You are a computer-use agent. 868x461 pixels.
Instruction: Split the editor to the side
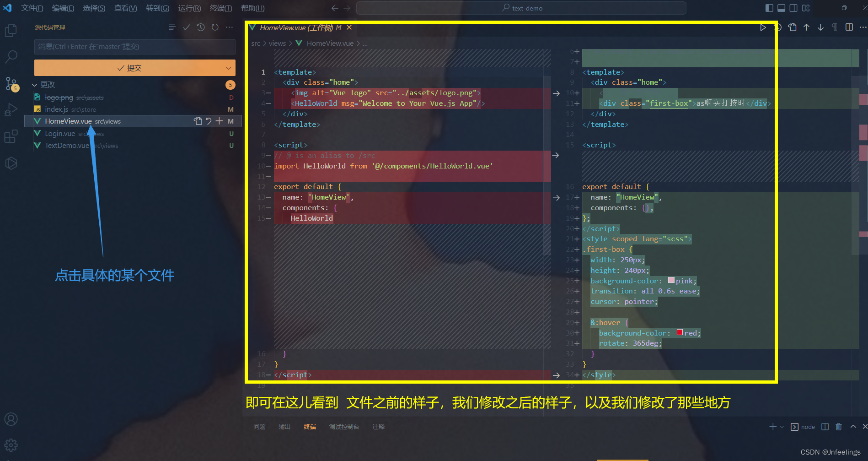(849, 27)
